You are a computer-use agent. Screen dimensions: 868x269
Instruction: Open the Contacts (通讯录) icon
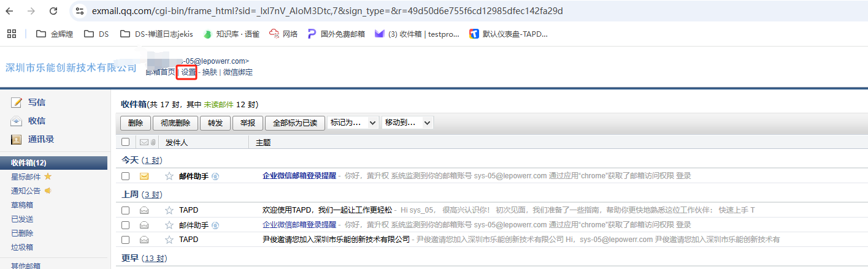point(17,140)
